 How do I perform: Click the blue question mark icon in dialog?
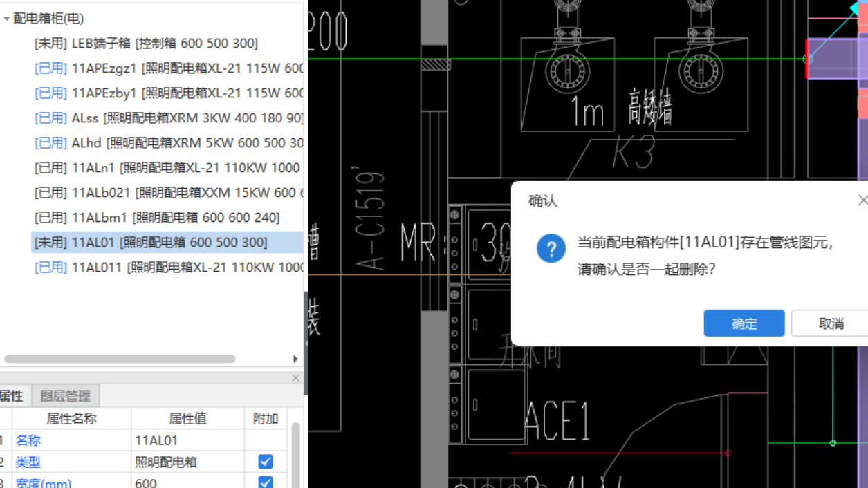(551, 249)
